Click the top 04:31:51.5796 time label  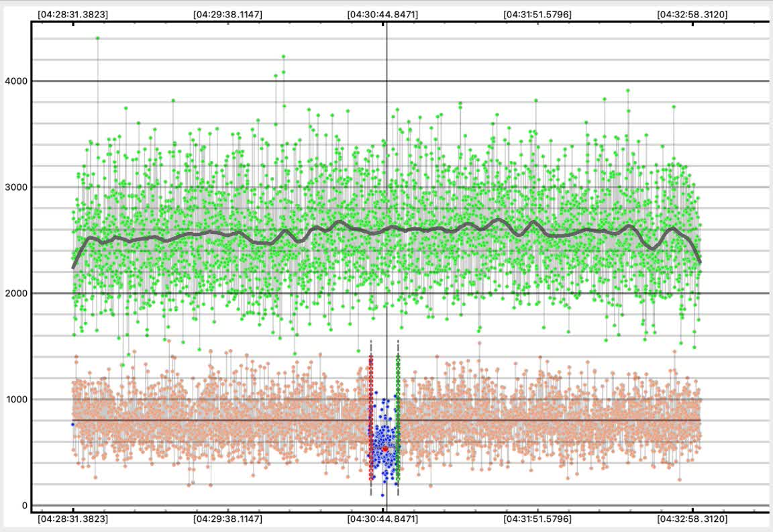tap(538, 14)
